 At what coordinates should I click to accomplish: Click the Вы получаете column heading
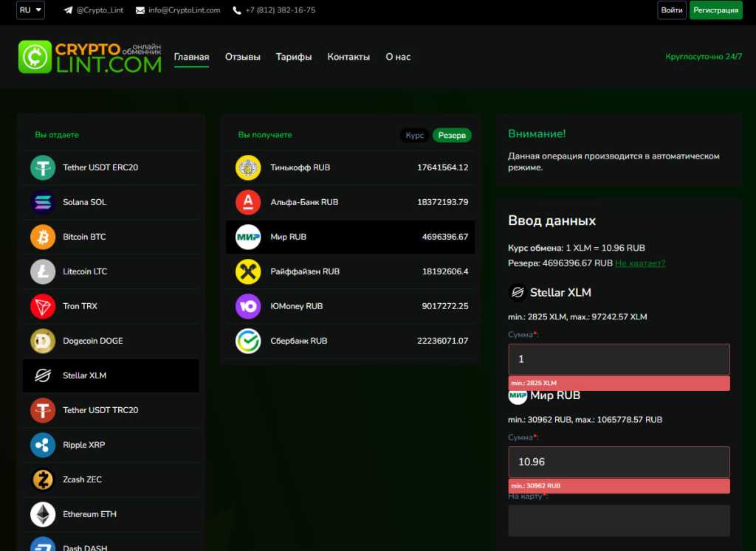(265, 135)
